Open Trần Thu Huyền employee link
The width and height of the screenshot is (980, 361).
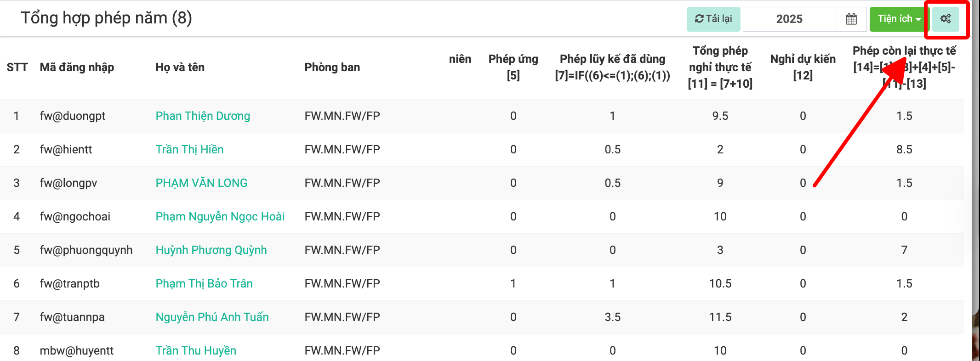coord(196,350)
